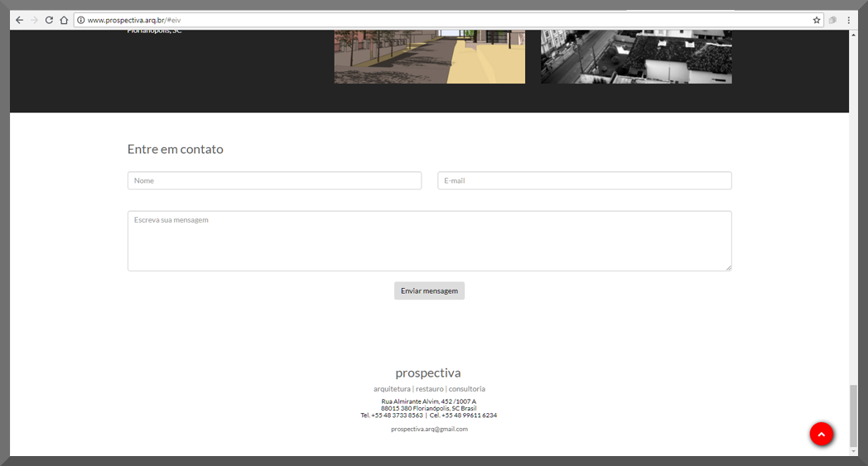Open the black-and-white aerial thumbnail
The width and height of the screenshot is (868, 466).
(636, 56)
